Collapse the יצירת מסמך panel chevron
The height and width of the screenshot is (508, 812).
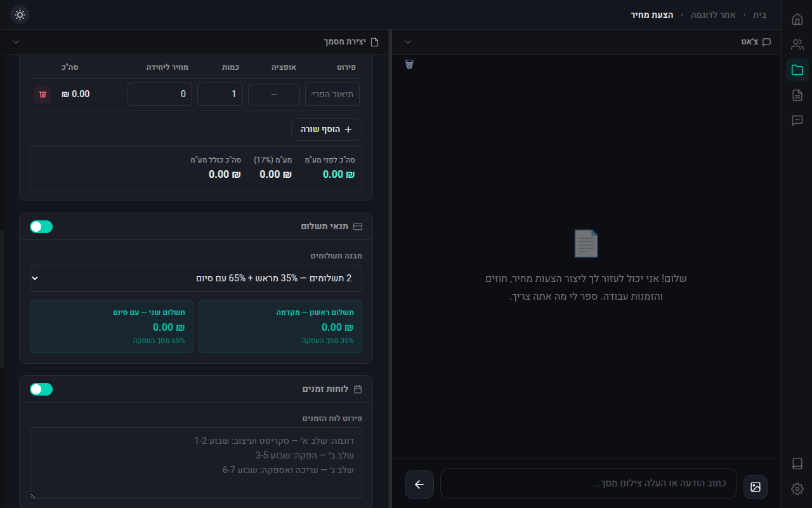pos(16,42)
